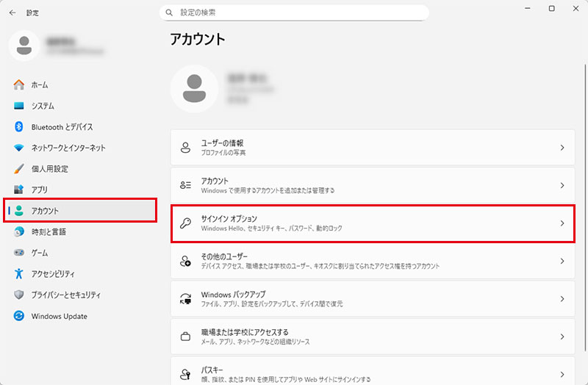588x385 pixels.
Task: Click the サインイン オプション key icon
Action: [186, 223]
